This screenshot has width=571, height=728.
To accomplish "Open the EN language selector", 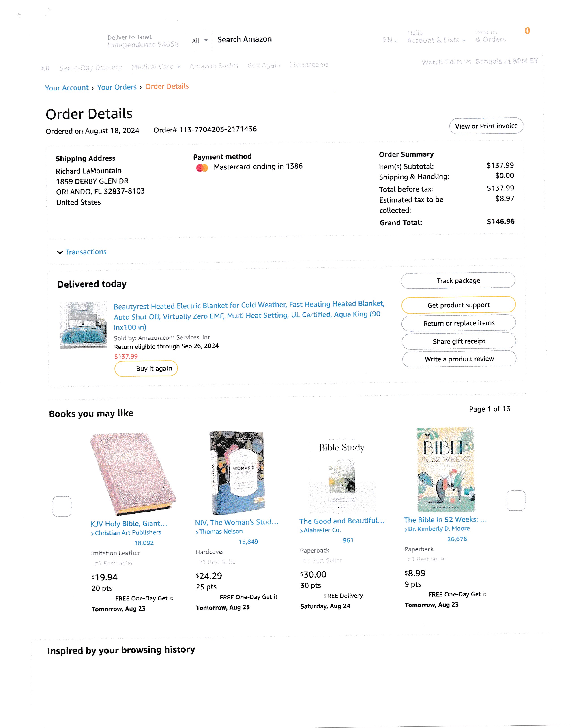I will (x=390, y=40).
